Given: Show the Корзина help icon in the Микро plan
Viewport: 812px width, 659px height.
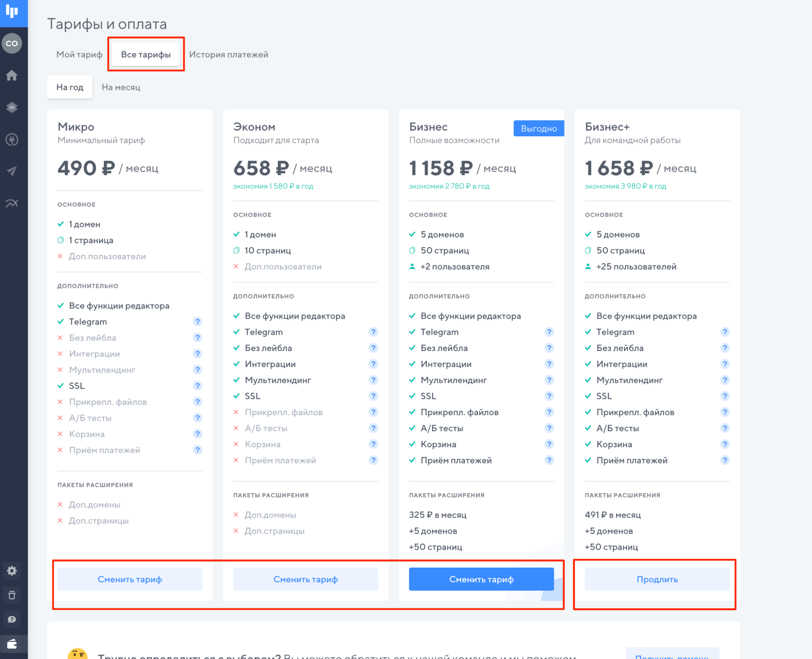Looking at the screenshot, I should point(197,434).
